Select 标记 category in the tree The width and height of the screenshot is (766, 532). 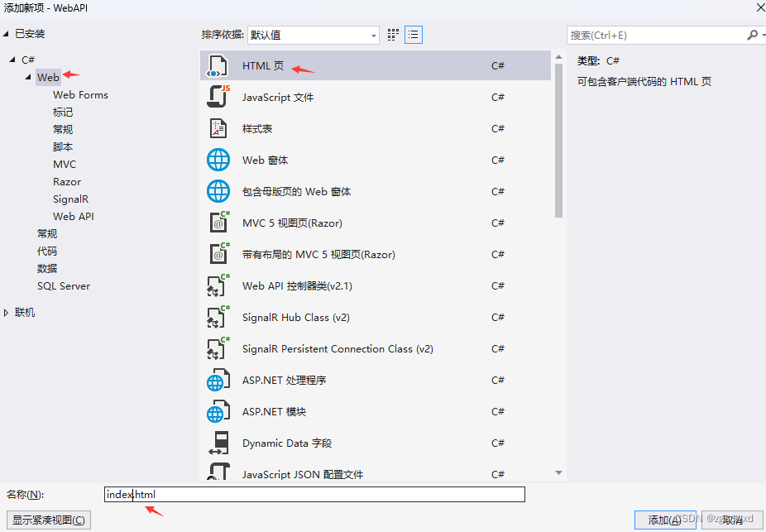click(63, 113)
